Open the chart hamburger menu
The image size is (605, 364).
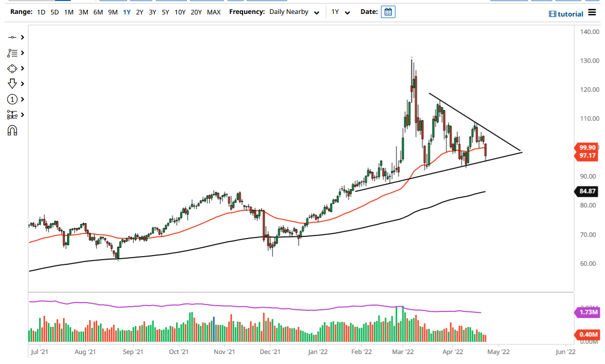tap(592, 14)
